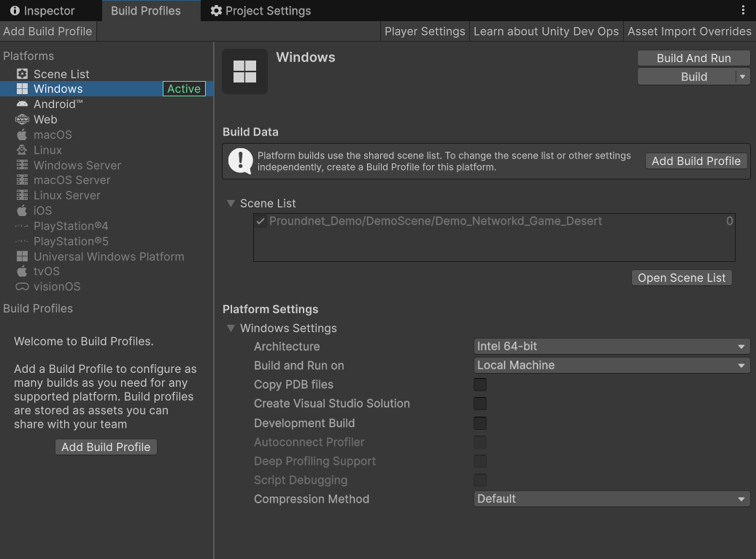This screenshot has width=756, height=559.
Task: Click Add Build Profile in the top toolbar
Action: [x=47, y=31]
